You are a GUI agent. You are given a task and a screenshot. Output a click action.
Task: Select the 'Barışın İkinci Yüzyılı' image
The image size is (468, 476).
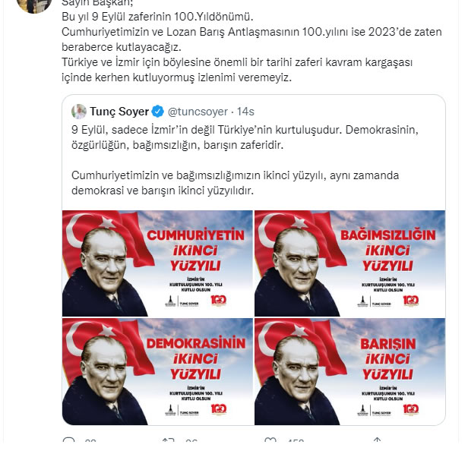tap(349, 371)
